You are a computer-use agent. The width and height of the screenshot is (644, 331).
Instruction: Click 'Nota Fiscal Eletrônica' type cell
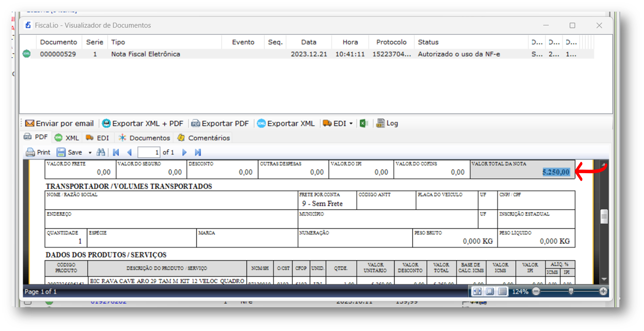pyautogui.click(x=146, y=54)
